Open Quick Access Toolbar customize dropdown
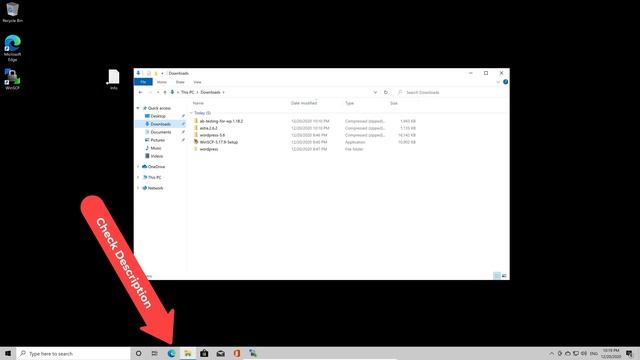This screenshot has width=640, height=360. coord(162,73)
